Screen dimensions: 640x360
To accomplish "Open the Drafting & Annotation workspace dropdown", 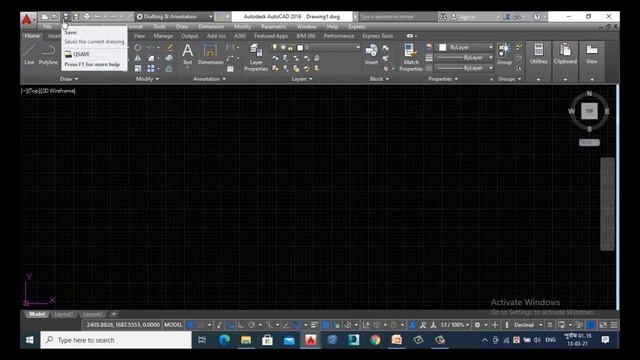I will 174,17.
